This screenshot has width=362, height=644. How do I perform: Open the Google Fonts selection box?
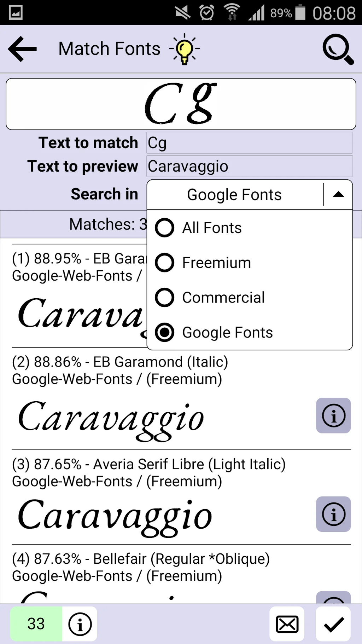point(234,194)
